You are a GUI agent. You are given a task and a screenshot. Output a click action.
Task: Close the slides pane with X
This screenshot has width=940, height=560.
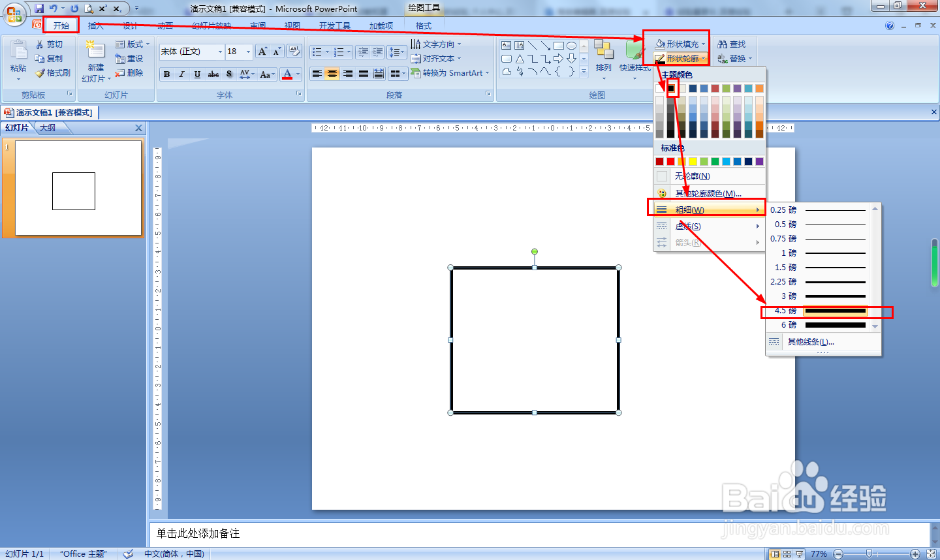(138, 128)
